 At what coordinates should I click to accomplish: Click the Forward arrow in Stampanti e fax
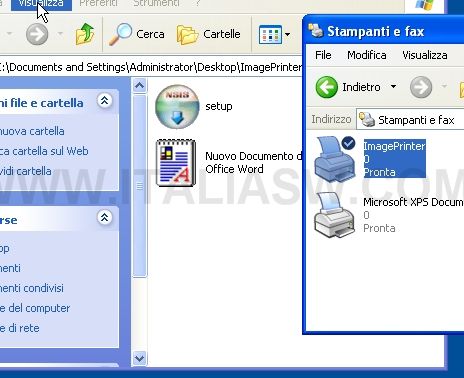point(421,87)
